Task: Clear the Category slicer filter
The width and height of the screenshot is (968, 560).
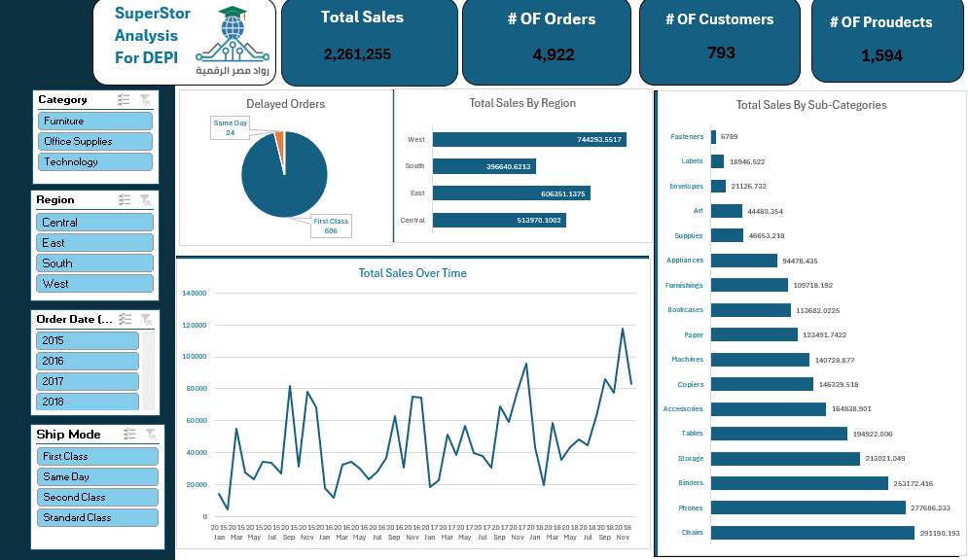Action: tap(145, 99)
